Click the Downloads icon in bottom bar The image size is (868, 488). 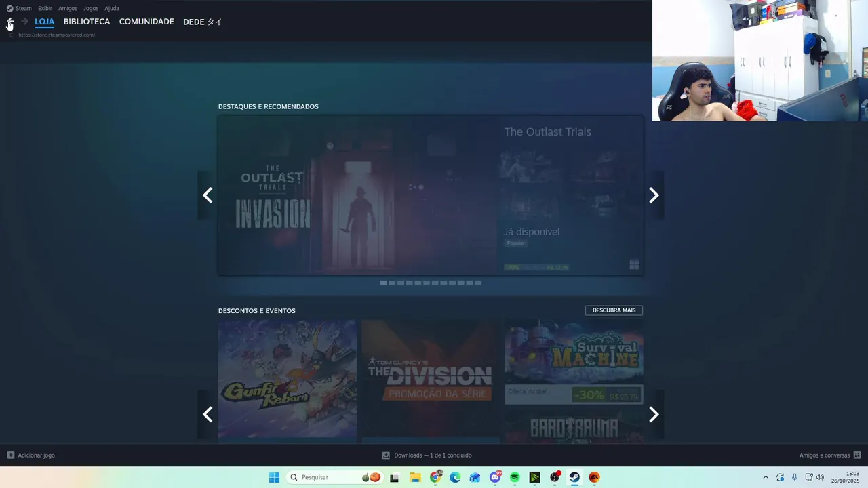pyautogui.click(x=386, y=455)
